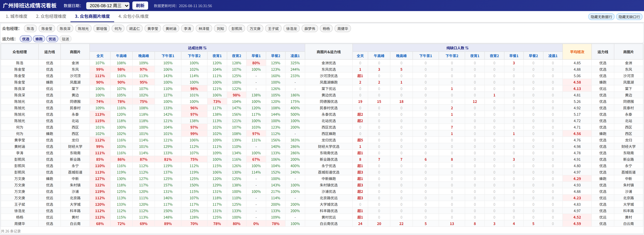Screen dimensions: 644x235
Task: Click 凌晨1 header under 达成比例
Action: [x=295, y=56]
